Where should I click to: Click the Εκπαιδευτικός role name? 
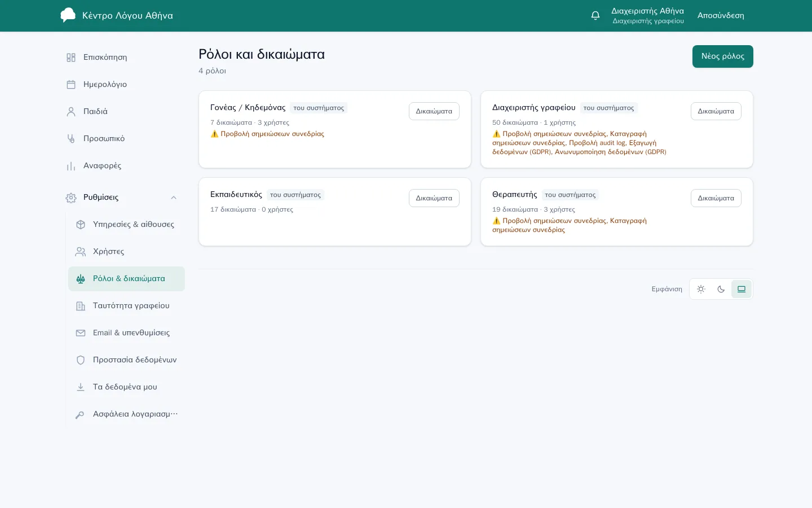click(236, 195)
